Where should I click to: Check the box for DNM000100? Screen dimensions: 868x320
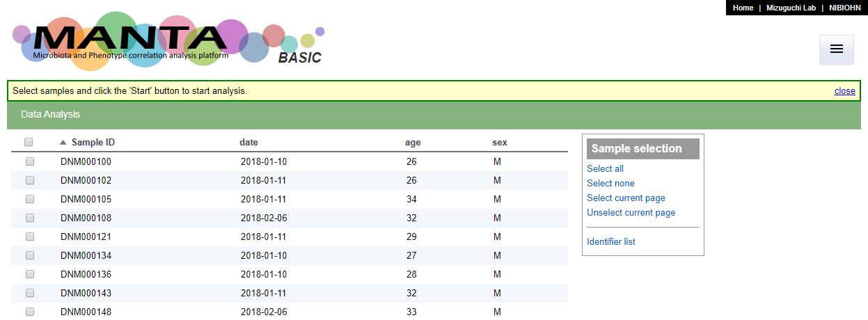pyautogui.click(x=30, y=161)
